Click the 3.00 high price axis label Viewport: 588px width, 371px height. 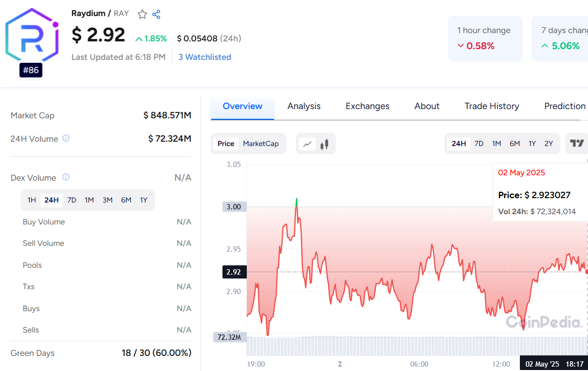pos(234,207)
